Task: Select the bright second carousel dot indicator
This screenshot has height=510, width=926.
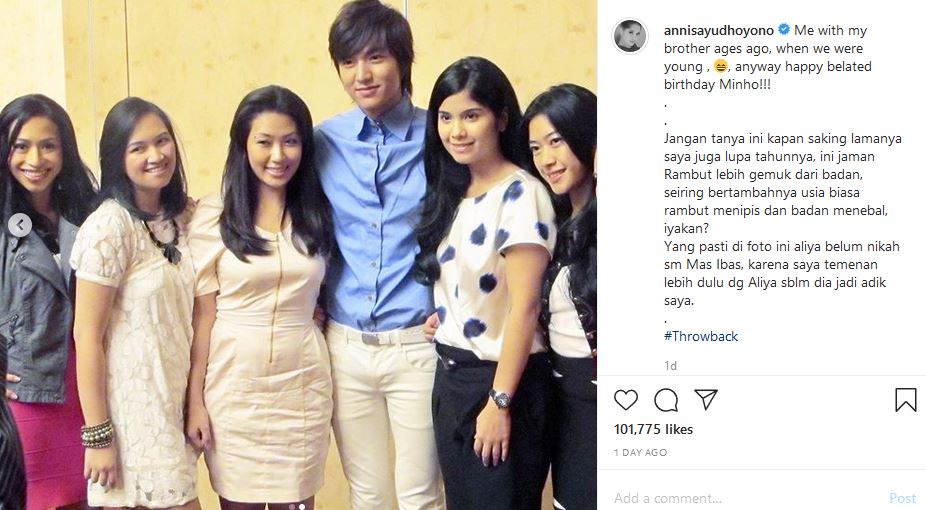Action: 302,506
